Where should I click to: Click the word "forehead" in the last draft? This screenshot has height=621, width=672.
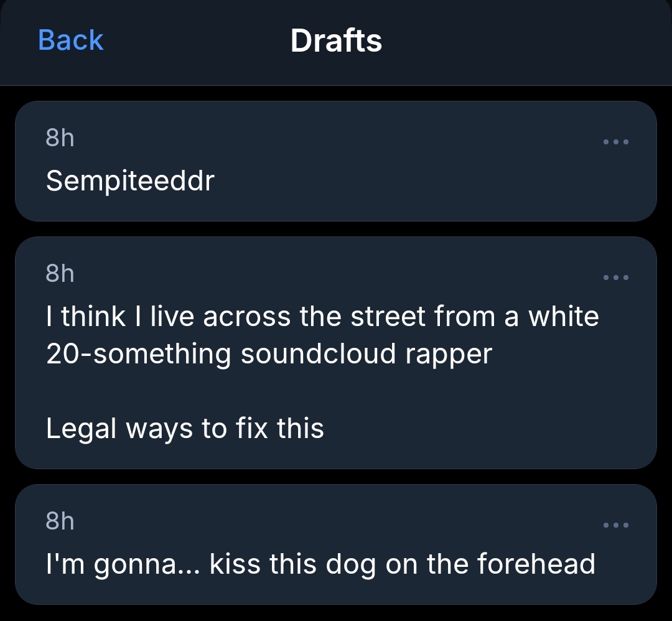click(x=536, y=564)
